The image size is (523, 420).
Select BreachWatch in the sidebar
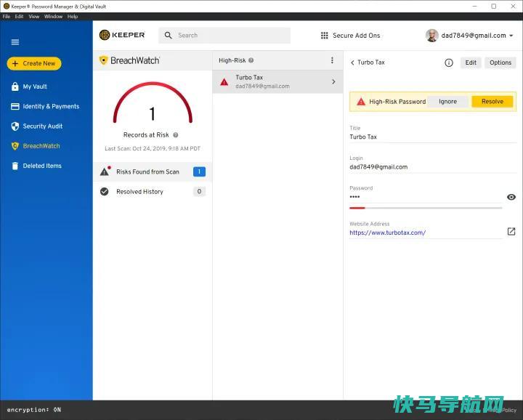point(41,146)
